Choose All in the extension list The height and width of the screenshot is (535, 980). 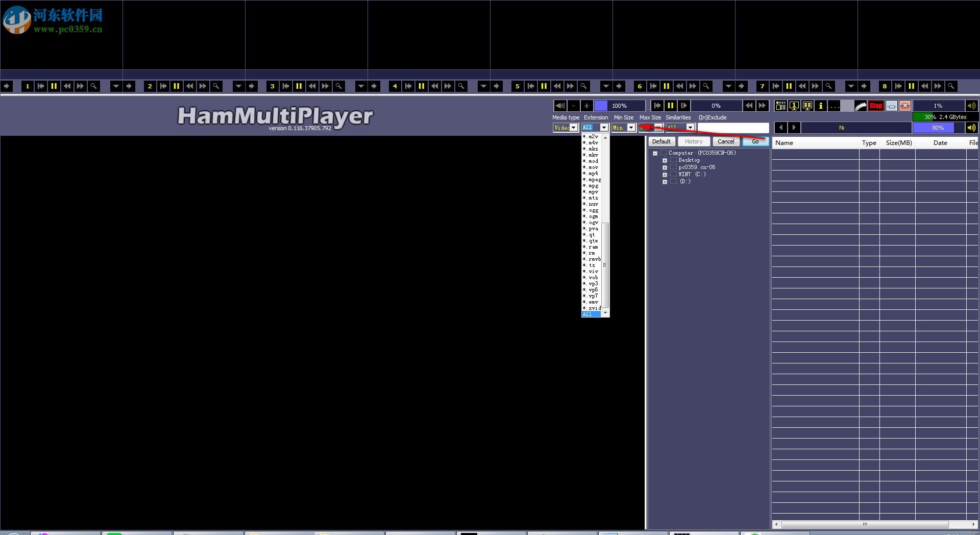(591, 314)
